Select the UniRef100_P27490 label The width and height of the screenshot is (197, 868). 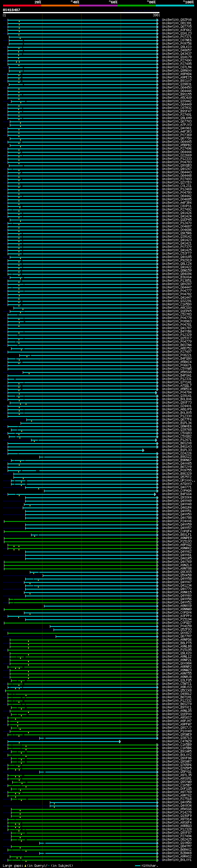pyautogui.click(x=176, y=60)
